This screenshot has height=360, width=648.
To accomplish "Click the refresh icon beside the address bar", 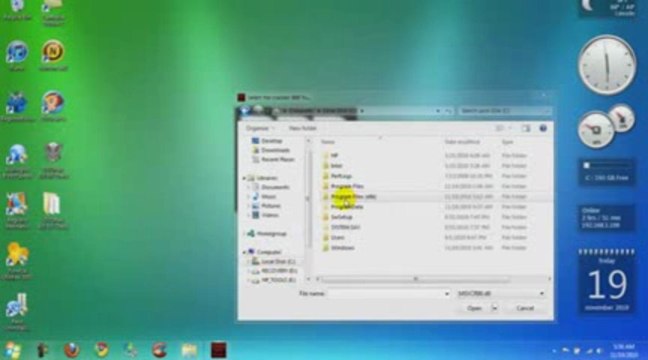I will pyautogui.click(x=448, y=111).
